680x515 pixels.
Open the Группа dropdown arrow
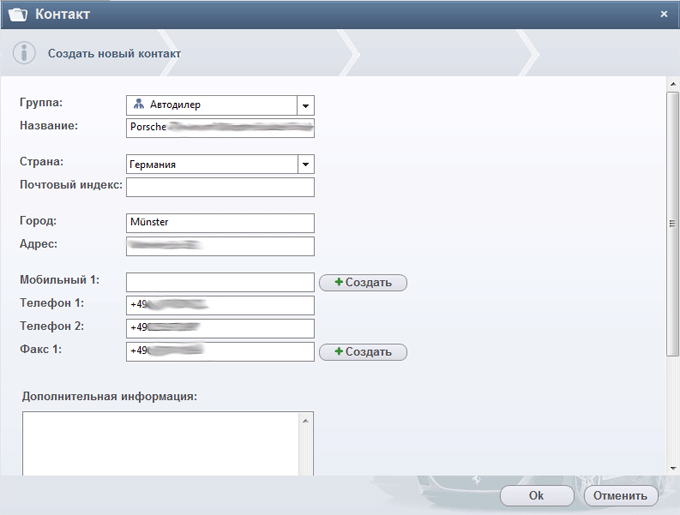pyautogui.click(x=306, y=106)
